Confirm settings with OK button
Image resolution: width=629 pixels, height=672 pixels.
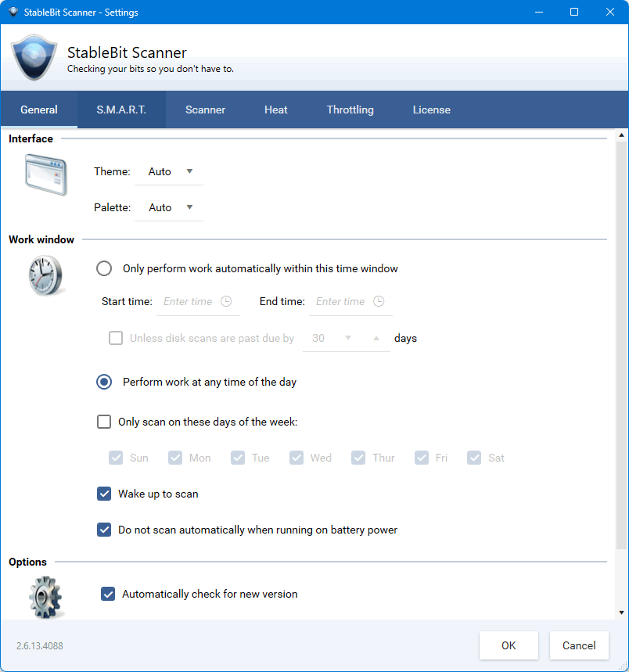click(509, 645)
